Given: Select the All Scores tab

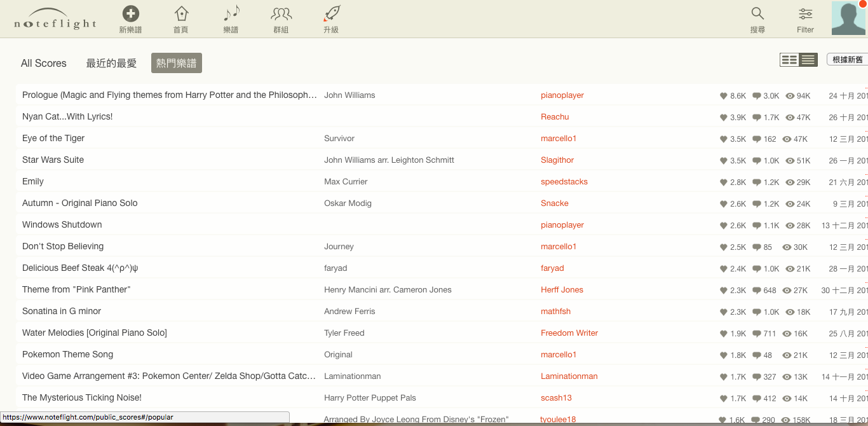Looking at the screenshot, I should pos(44,63).
